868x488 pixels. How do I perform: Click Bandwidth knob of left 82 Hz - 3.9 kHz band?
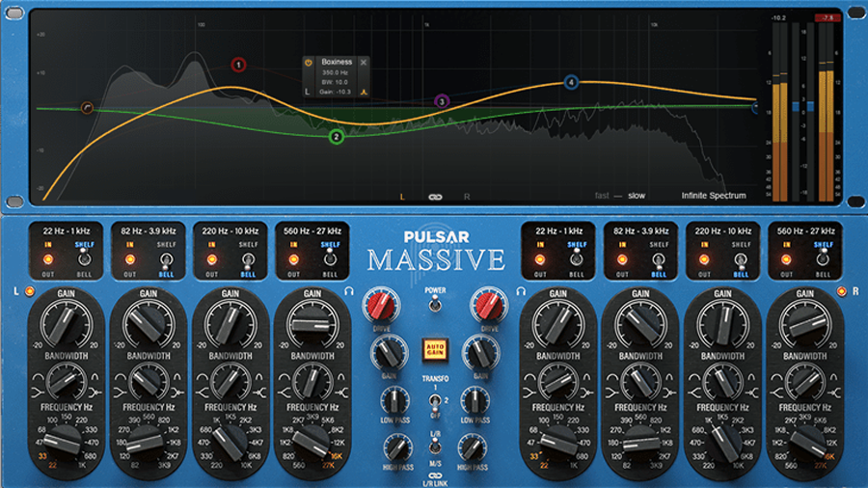(x=148, y=381)
